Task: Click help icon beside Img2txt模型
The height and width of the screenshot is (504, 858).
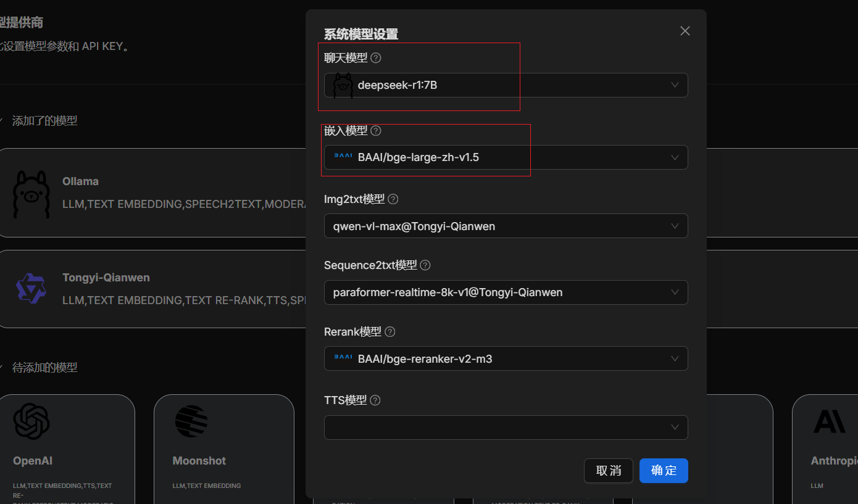Action: [x=393, y=199]
